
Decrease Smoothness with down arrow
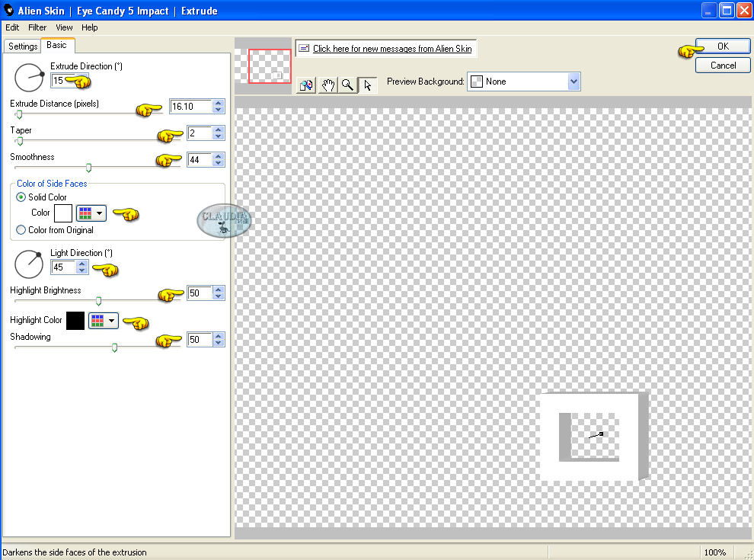(219, 163)
